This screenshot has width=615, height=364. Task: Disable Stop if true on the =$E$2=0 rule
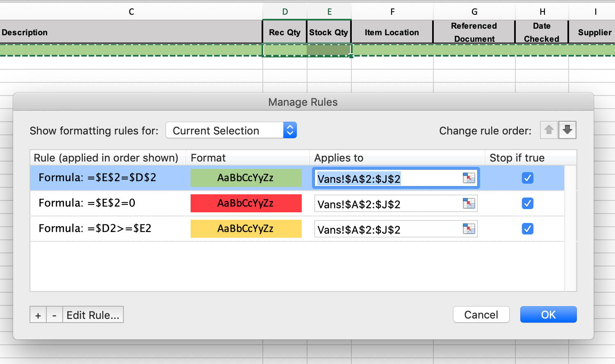click(527, 203)
